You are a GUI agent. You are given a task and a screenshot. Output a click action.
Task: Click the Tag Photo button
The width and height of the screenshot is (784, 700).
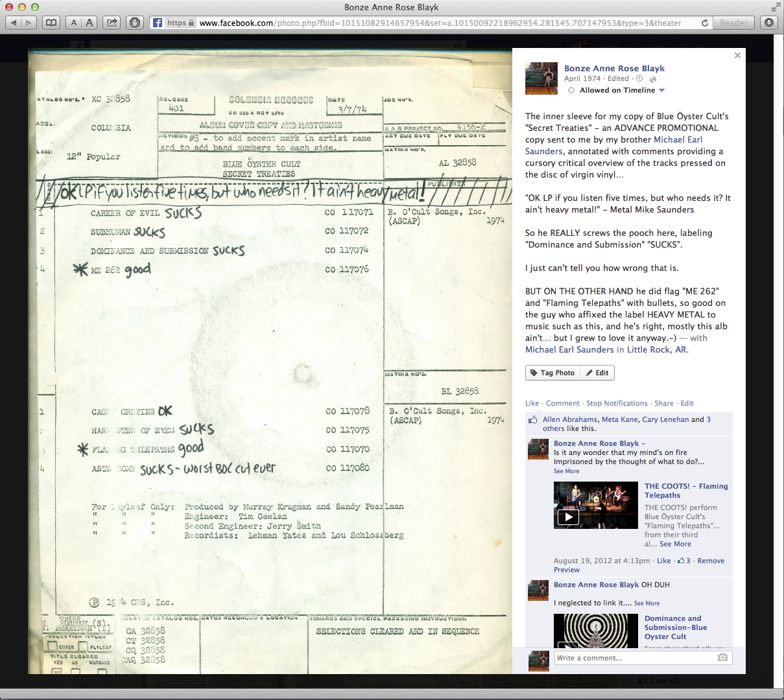[x=552, y=373]
